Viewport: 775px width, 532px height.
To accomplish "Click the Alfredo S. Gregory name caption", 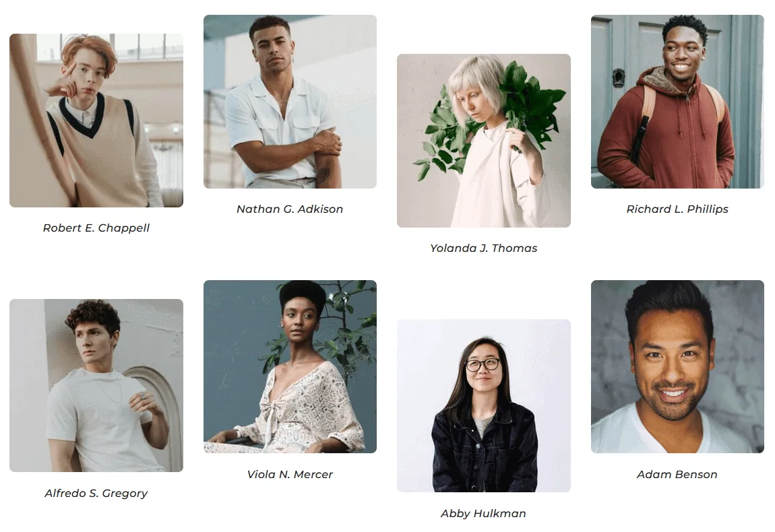I will click(96, 494).
